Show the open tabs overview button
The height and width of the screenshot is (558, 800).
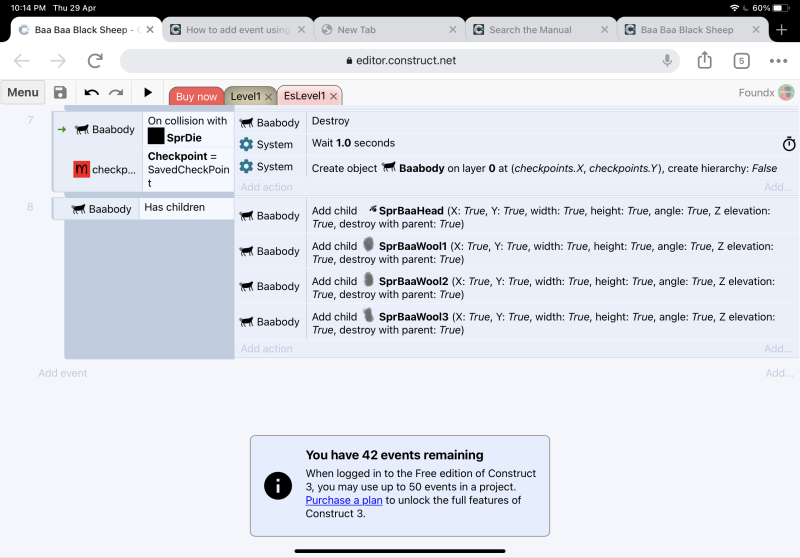pos(741,61)
